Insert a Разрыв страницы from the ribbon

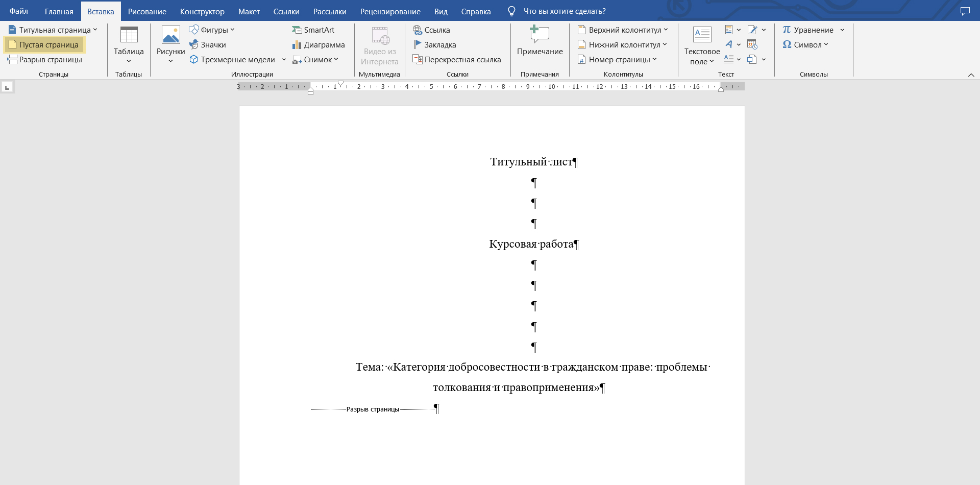point(45,59)
